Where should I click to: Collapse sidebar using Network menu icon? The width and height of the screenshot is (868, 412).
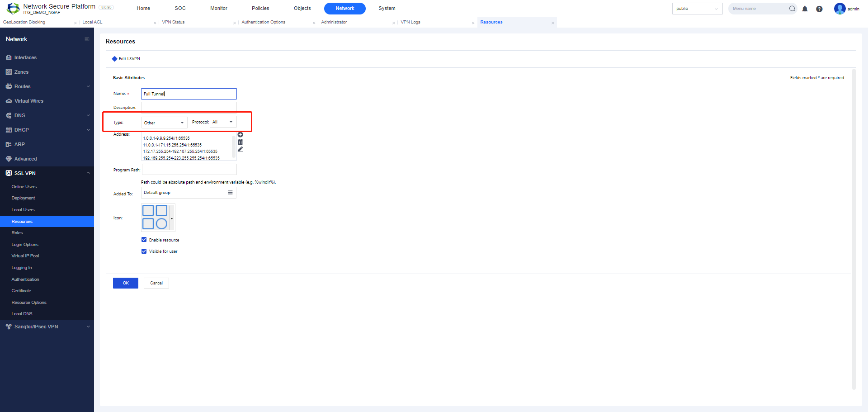[x=87, y=39]
